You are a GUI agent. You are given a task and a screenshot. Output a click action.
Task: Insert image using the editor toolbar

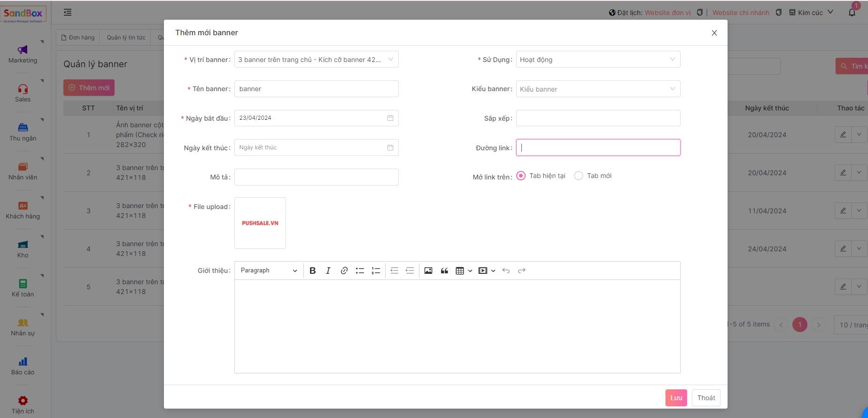(x=428, y=271)
